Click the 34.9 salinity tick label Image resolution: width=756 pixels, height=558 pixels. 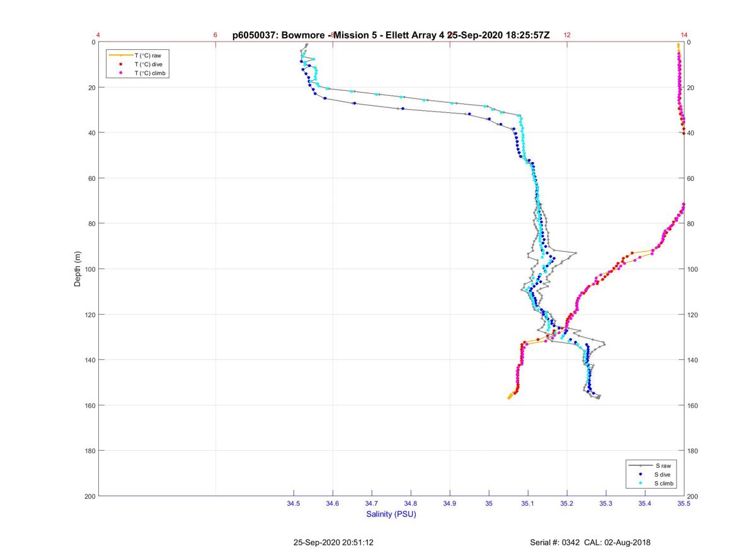click(x=450, y=503)
